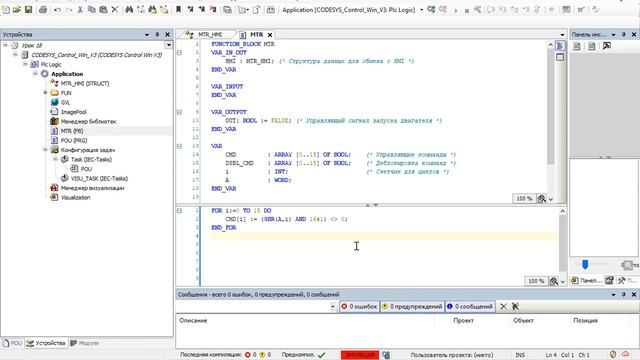Screen dimensions: 640x360
Task: Expand the FUN folder node
Action: pos(45,93)
